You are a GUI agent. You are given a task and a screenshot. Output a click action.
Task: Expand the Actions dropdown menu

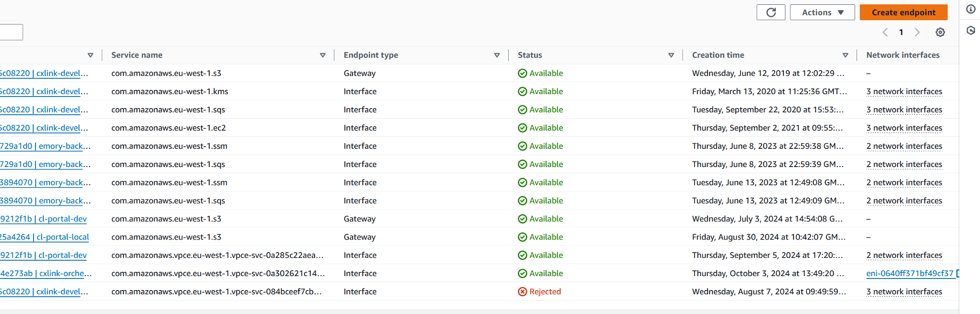[822, 12]
